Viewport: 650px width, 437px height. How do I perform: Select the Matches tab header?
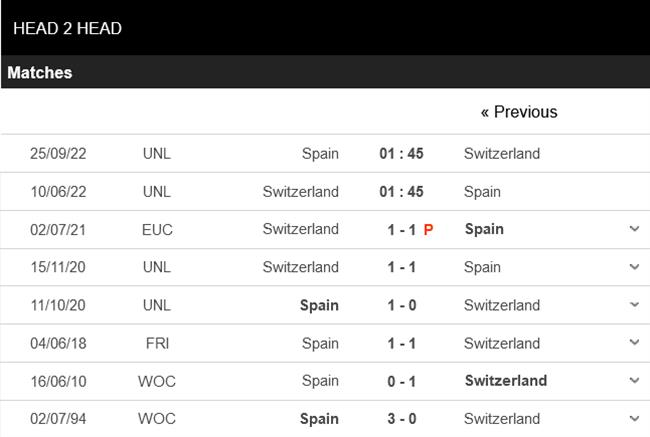[x=40, y=73]
